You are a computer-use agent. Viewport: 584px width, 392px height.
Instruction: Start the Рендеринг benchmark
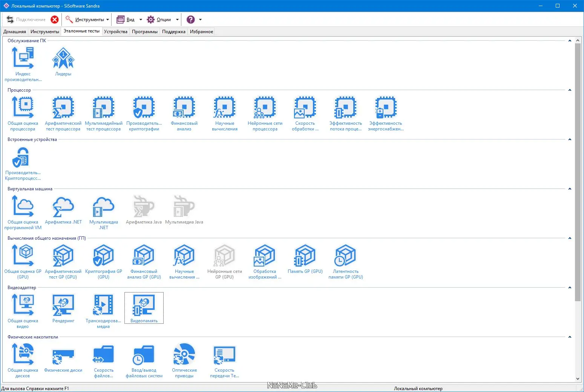(x=63, y=308)
